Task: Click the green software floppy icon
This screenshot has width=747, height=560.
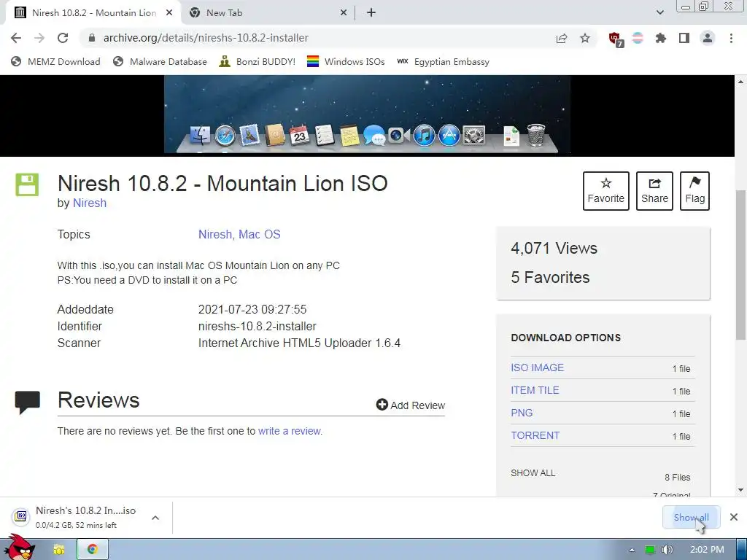Action: [27, 184]
